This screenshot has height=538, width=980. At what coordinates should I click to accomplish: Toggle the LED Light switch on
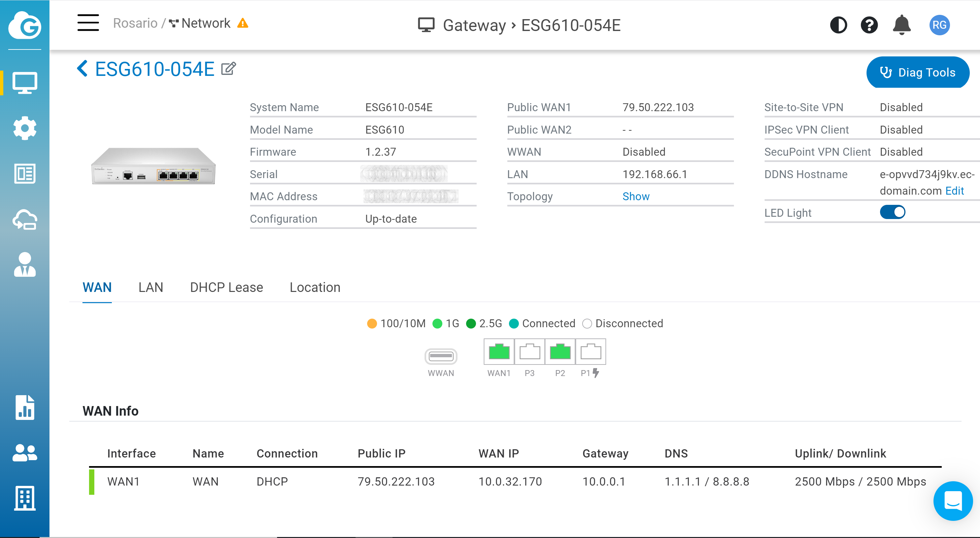(893, 212)
